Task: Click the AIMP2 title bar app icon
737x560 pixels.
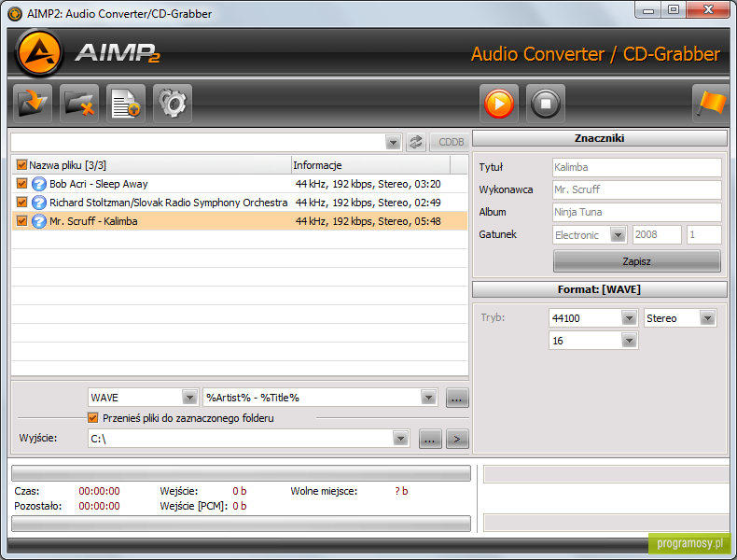Action: click(x=15, y=14)
